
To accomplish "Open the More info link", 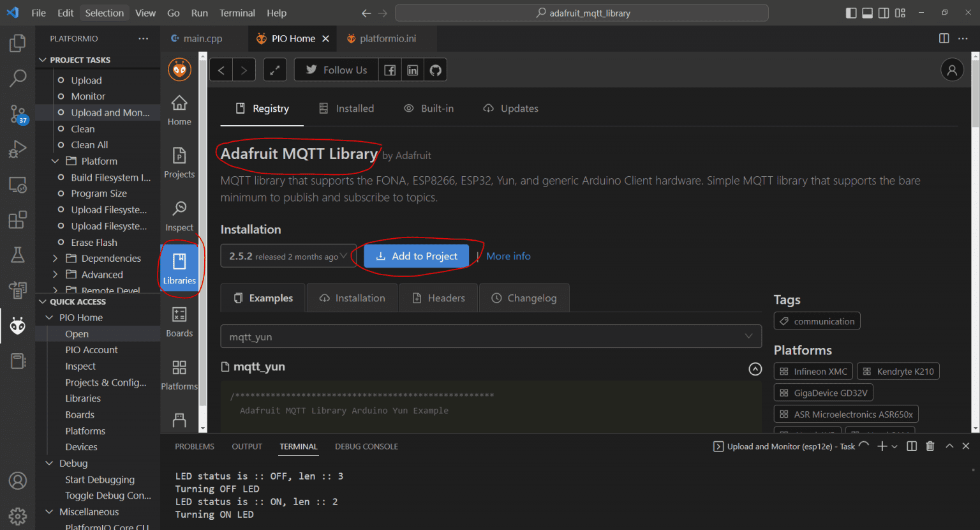I will pyautogui.click(x=508, y=256).
